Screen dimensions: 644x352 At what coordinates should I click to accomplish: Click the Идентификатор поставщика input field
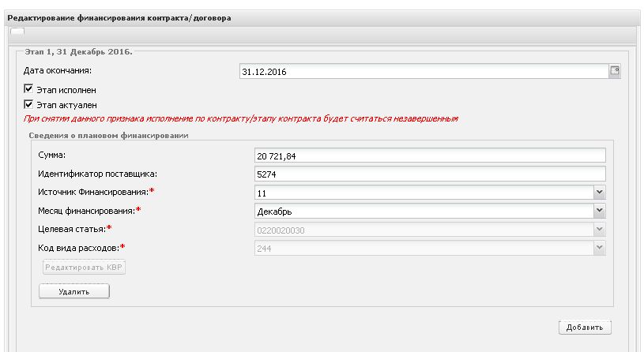point(429,174)
